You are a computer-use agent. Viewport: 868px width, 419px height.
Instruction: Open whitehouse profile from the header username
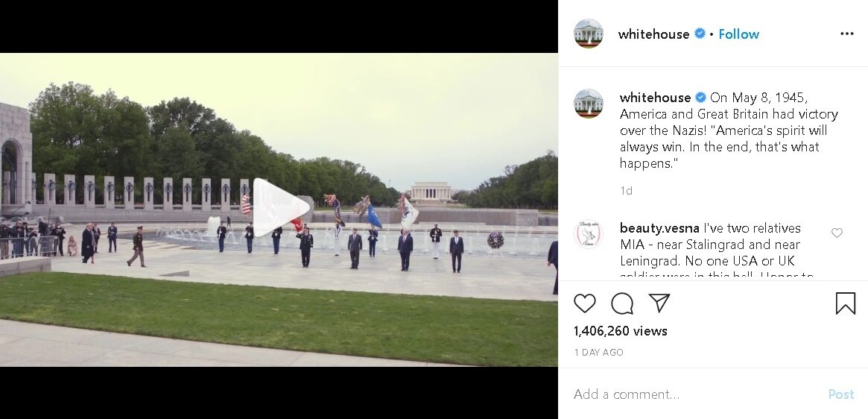coord(653,34)
